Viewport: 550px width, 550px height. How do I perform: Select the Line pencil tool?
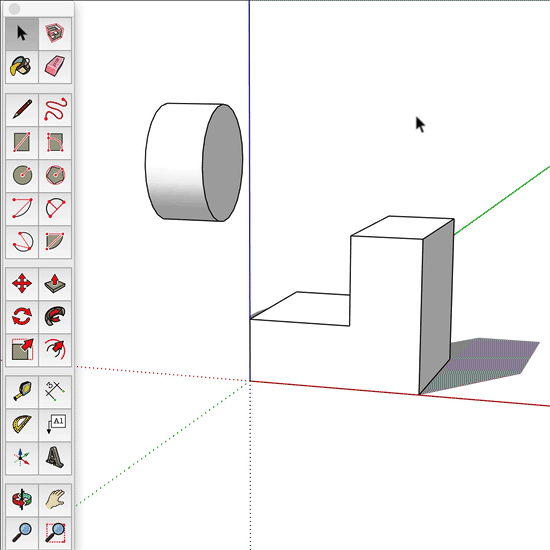click(22, 110)
